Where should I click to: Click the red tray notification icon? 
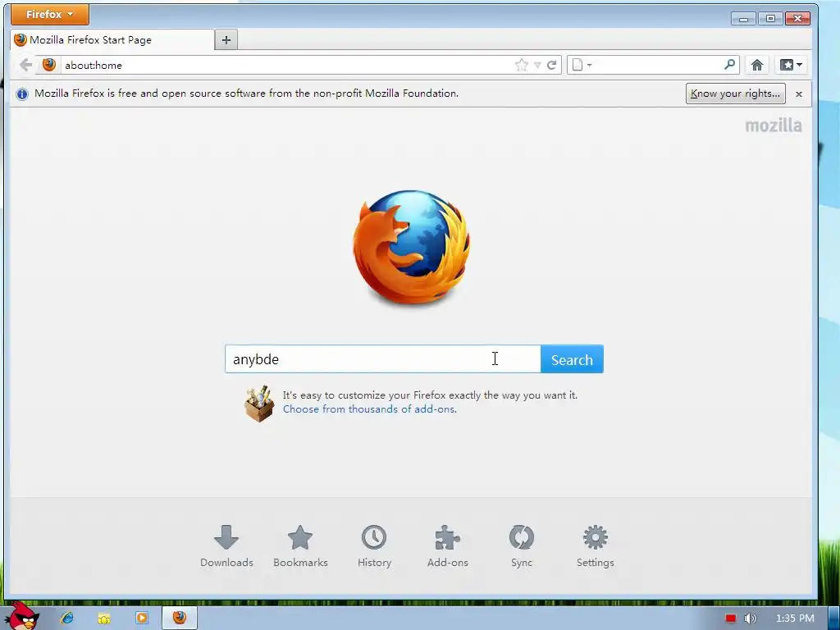(731, 619)
